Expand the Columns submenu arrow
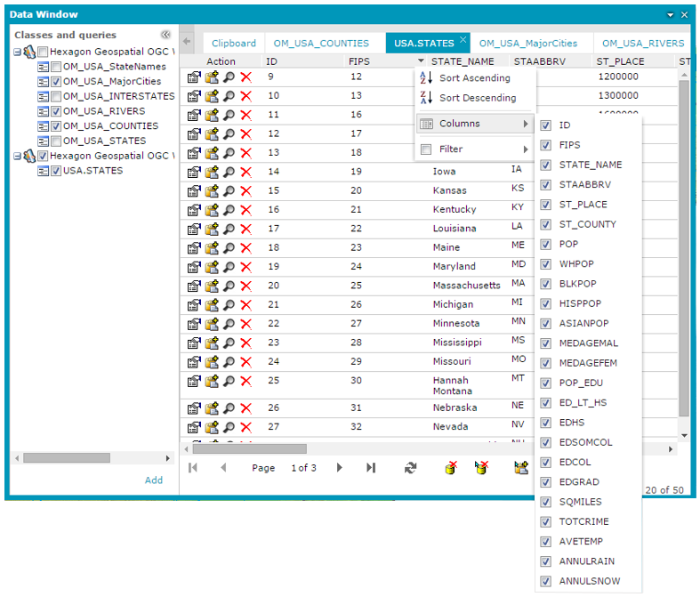 click(526, 124)
